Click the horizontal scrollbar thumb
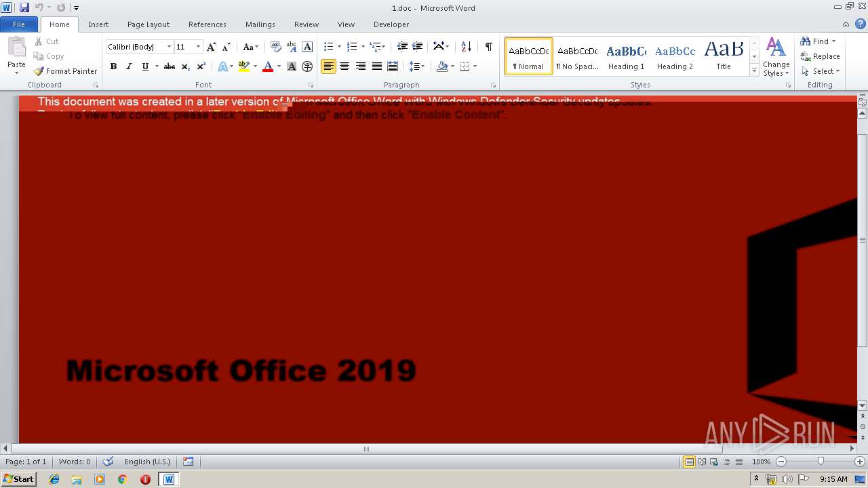The height and width of the screenshot is (488, 868). 366,449
